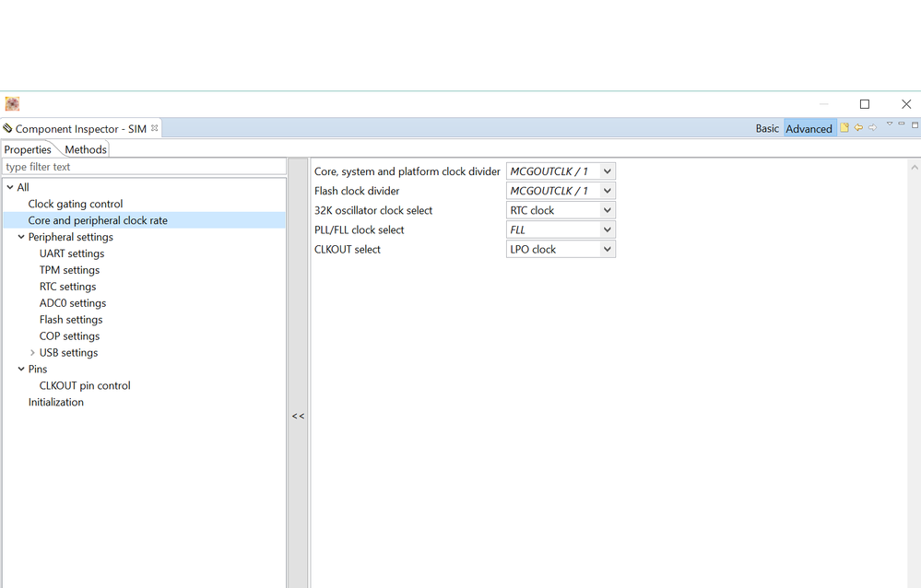Collapse the tree pane with << button

[298, 416]
